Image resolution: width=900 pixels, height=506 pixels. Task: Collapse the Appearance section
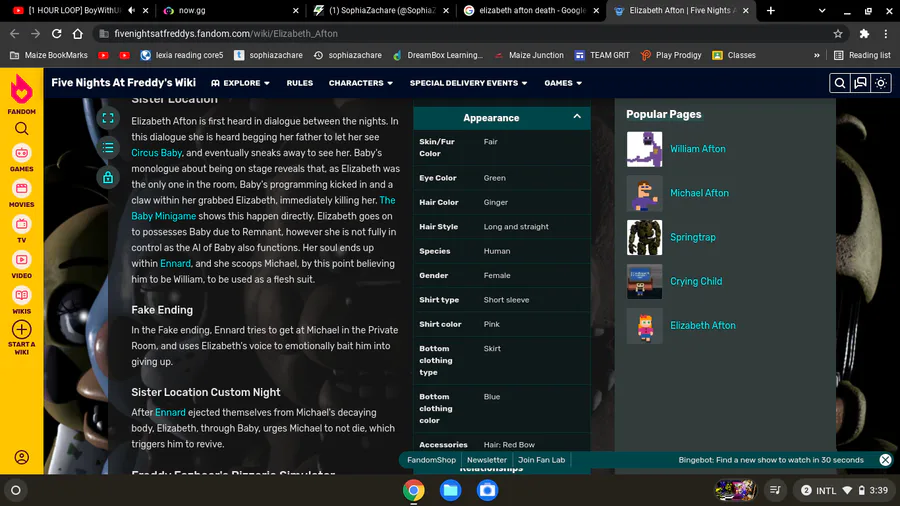pos(577,116)
